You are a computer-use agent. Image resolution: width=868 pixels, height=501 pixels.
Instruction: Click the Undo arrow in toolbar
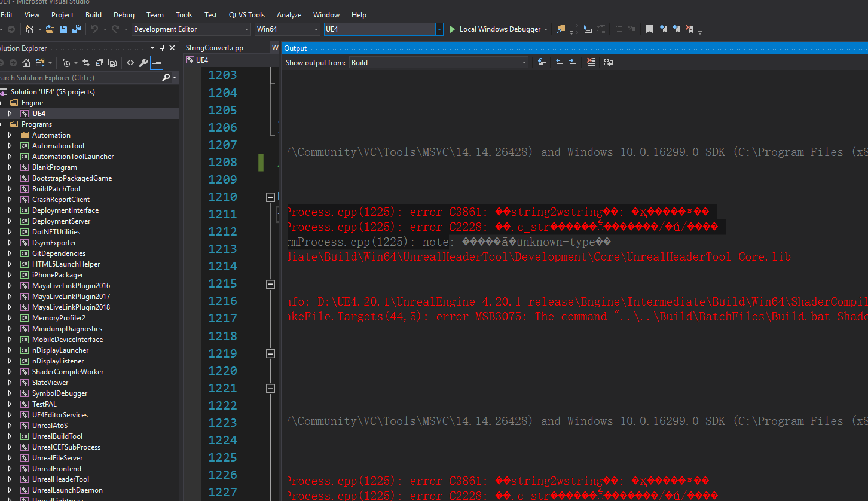94,29
